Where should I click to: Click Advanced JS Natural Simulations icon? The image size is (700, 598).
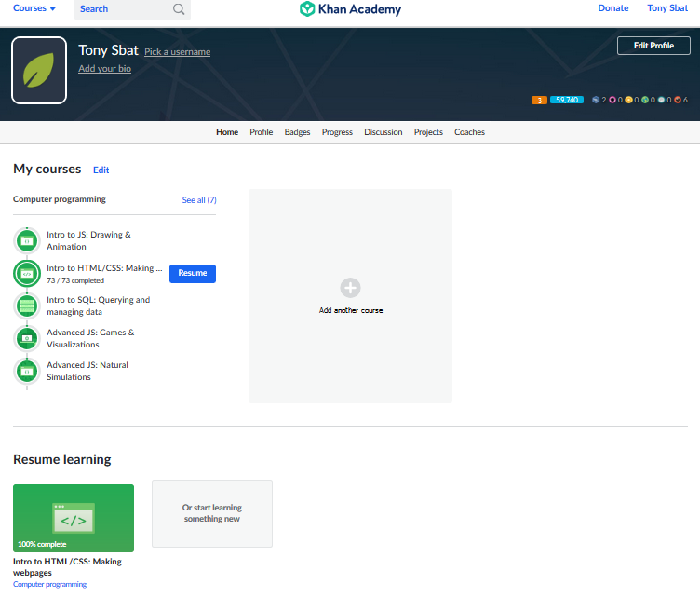pos(27,371)
